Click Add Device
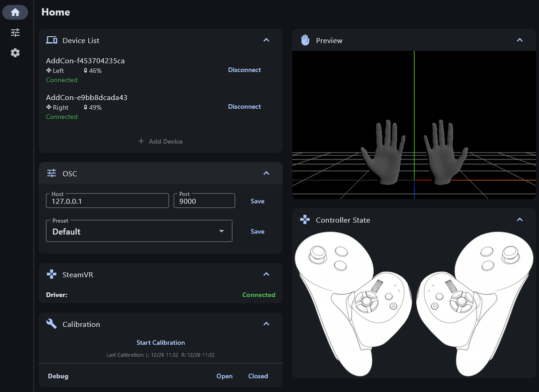The height and width of the screenshot is (392, 539). coord(161,142)
